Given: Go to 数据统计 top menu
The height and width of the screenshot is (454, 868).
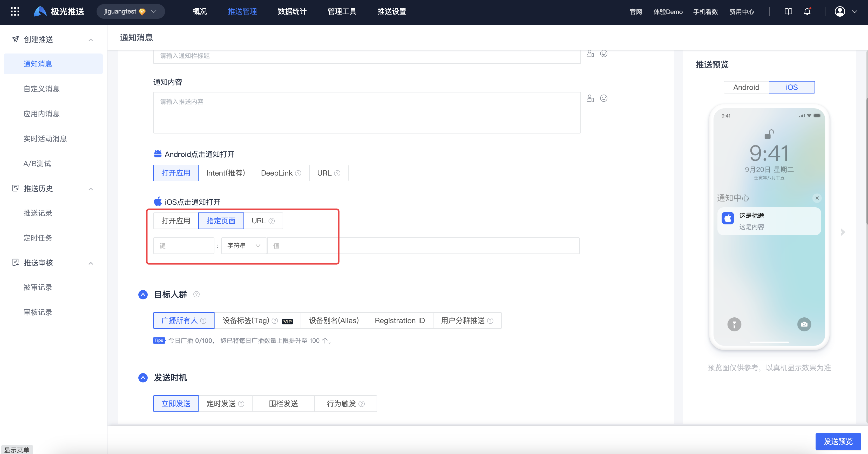Looking at the screenshot, I should pyautogui.click(x=292, y=11).
